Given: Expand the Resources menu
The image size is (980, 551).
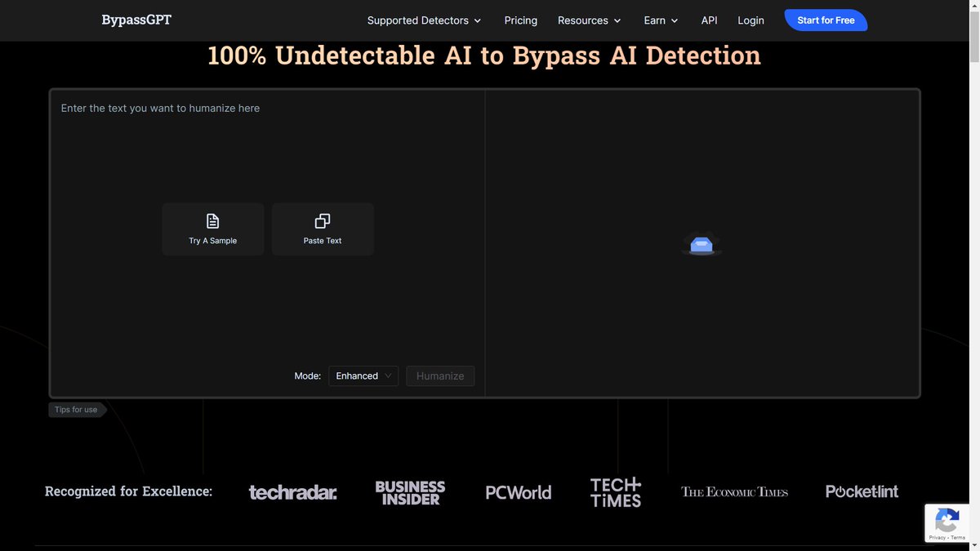Looking at the screenshot, I should (x=590, y=20).
